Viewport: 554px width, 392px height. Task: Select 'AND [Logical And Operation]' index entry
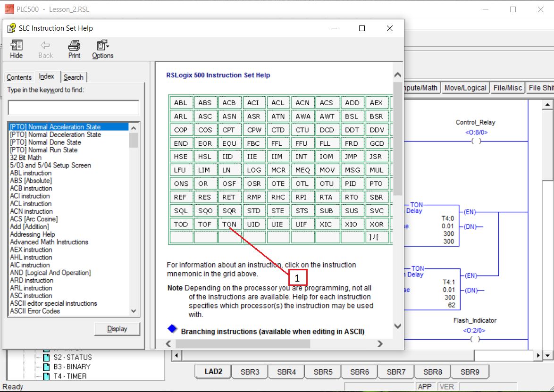50,273
